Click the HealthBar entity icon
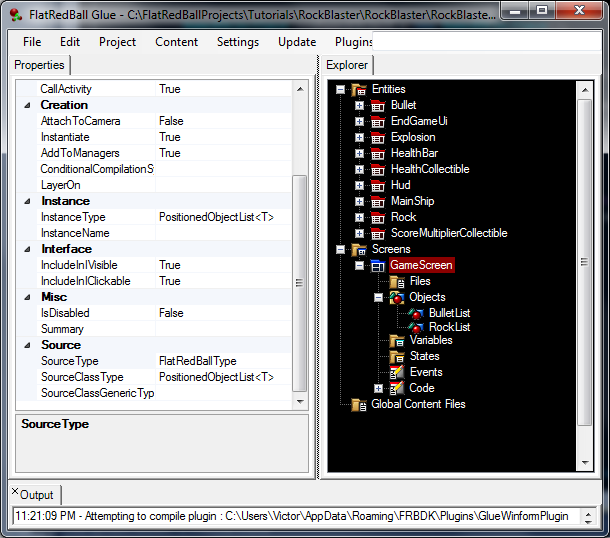610x538 pixels. [378, 153]
